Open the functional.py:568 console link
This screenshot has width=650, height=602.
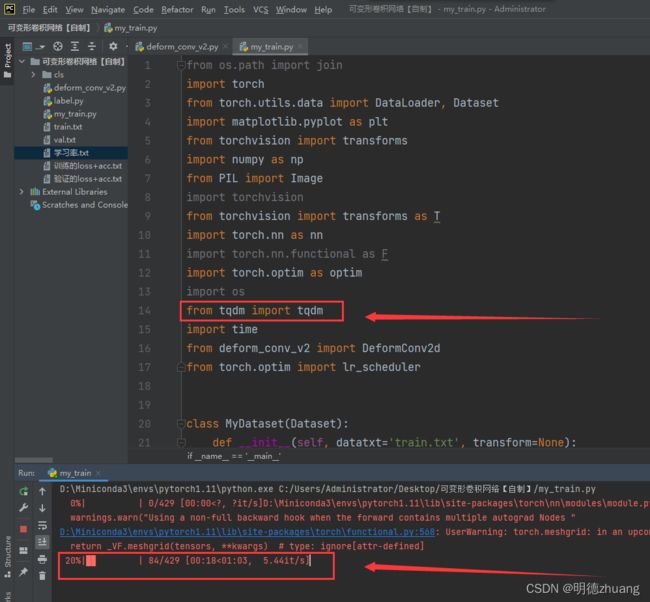click(247, 532)
